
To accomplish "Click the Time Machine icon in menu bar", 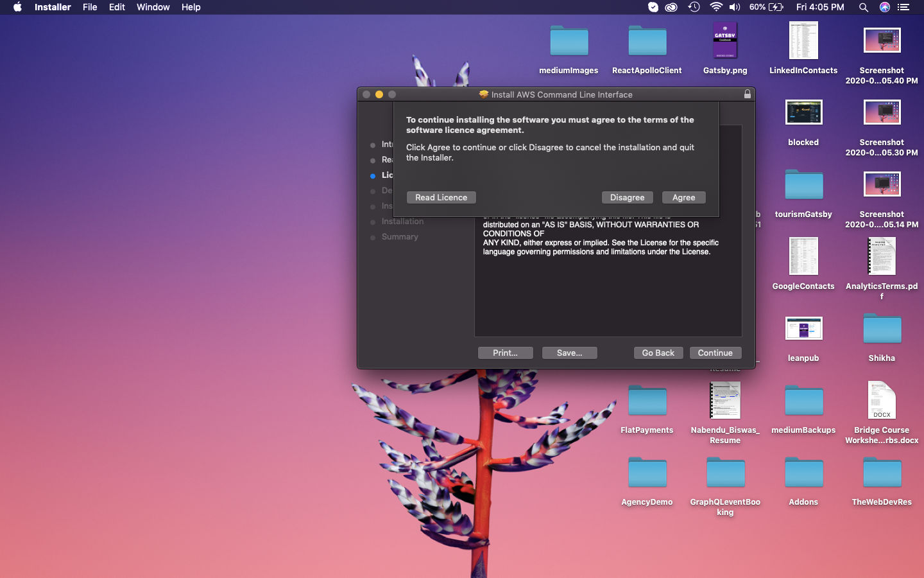I will click(x=694, y=7).
